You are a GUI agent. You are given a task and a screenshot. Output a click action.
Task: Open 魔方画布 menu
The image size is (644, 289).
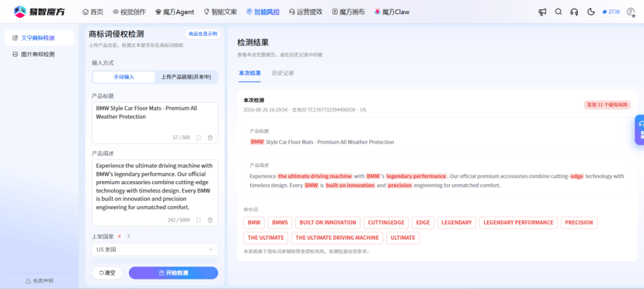pyautogui.click(x=348, y=12)
